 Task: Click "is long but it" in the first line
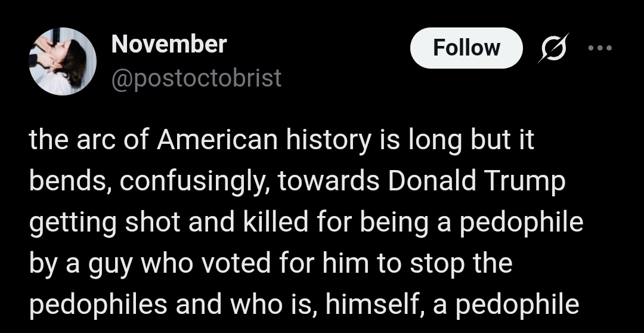[456, 141]
